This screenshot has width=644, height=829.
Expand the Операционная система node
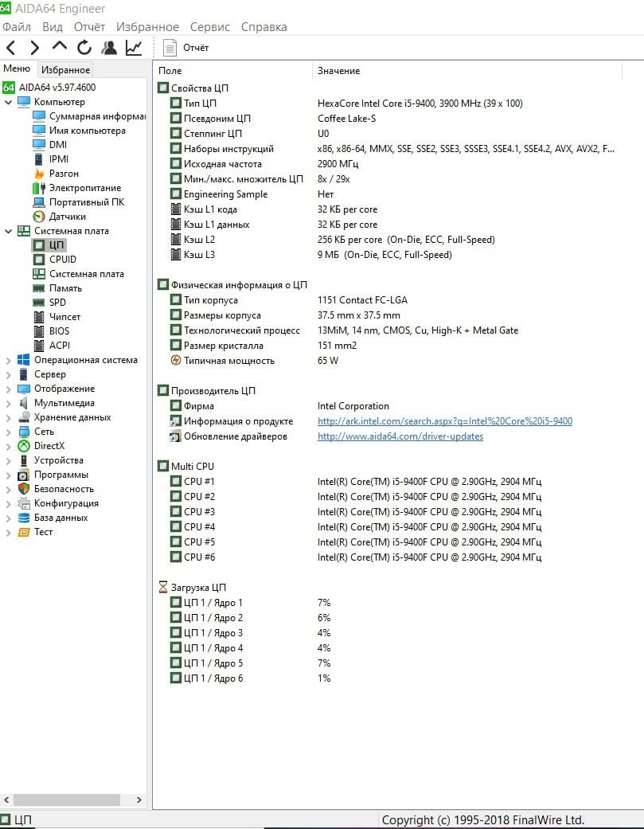(x=8, y=361)
